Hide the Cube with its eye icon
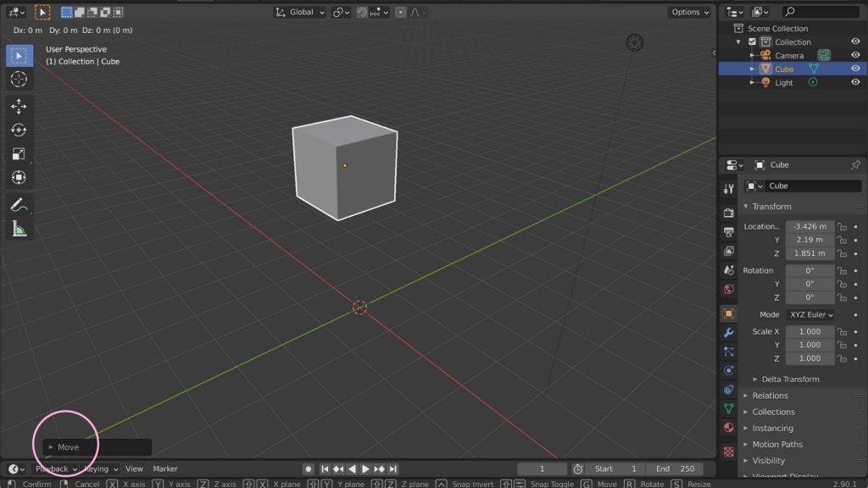The image size is (868, 488). click(x=855, y=69)
